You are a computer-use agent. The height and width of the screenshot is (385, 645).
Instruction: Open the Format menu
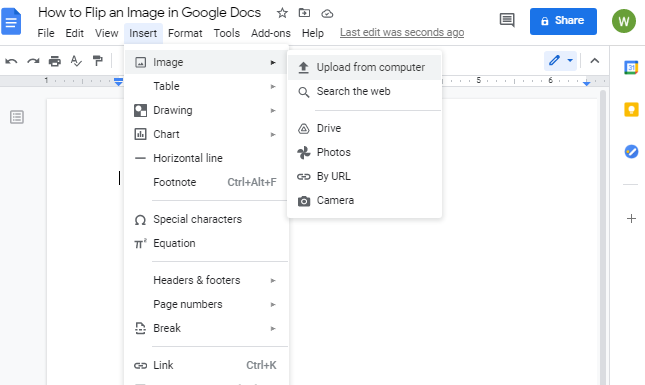tap(185, 33)
